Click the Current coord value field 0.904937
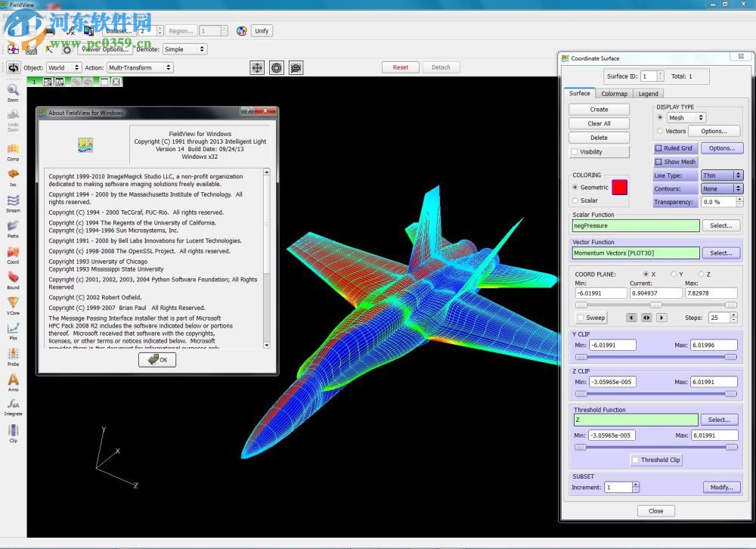This screenshot has height=549, width=756. pyautogui.click(x=656, y=293)
